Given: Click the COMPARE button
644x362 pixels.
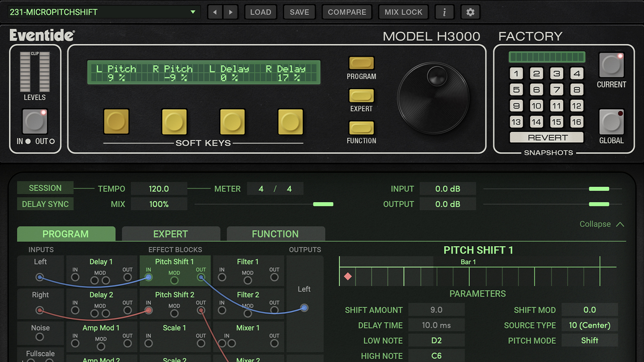Looking at the screenshot, I should (x=347, y=12).
